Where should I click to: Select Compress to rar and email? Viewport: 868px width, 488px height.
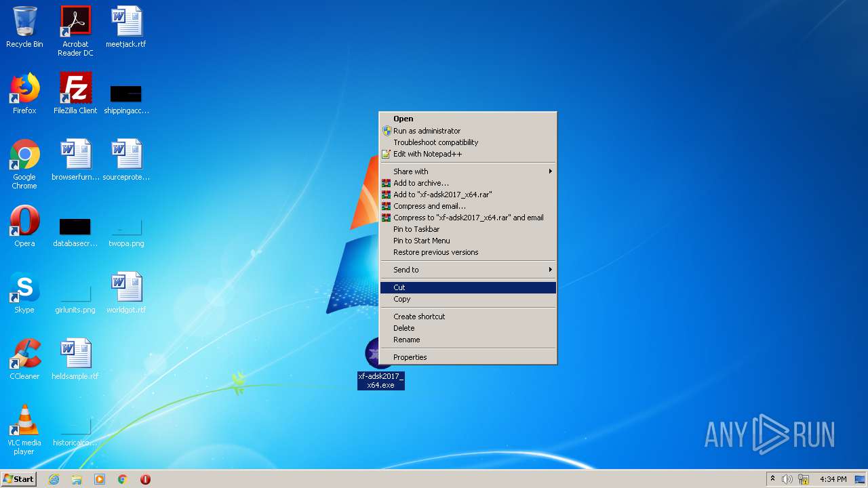(x=468, y=218)
